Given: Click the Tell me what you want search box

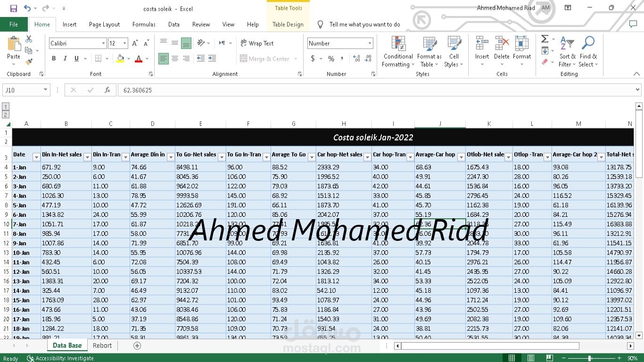Looking at the screenshot, I should [364, 25].
